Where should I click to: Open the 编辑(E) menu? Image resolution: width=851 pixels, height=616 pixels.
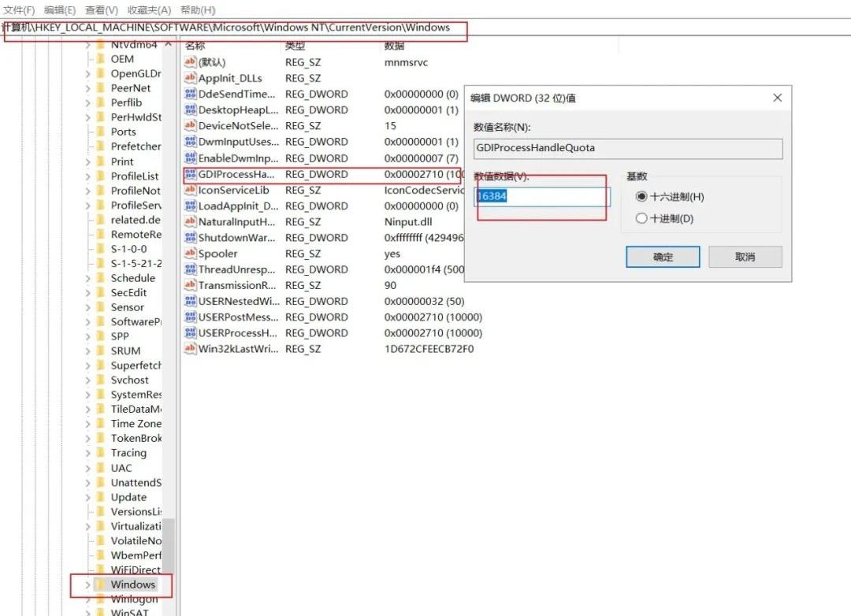pos(60,9)
